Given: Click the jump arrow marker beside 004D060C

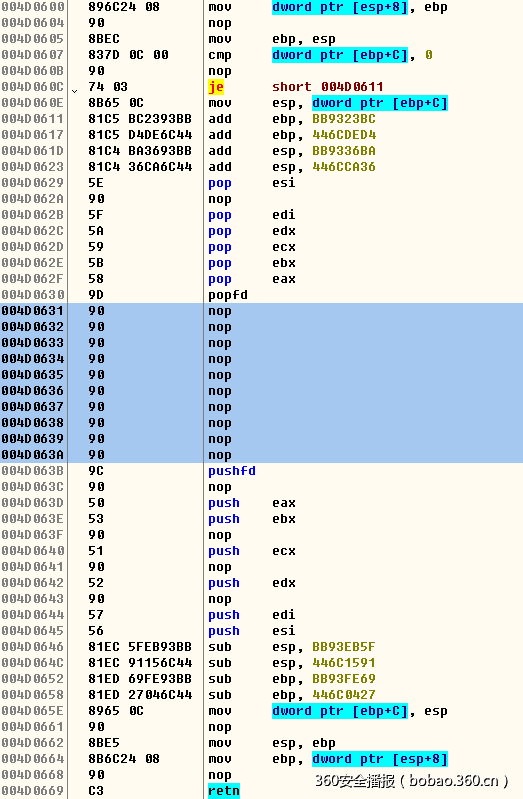Looking at the screenshot, I should pos(75,91).
